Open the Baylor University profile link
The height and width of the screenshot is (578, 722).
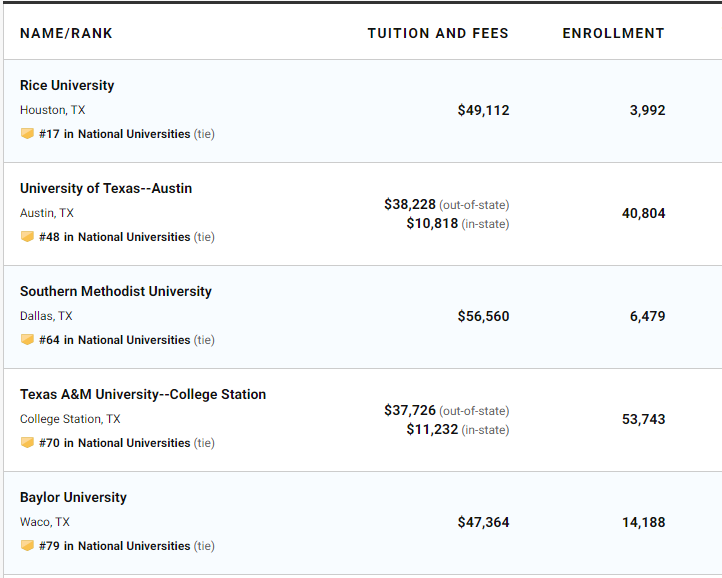pos(73,497)
